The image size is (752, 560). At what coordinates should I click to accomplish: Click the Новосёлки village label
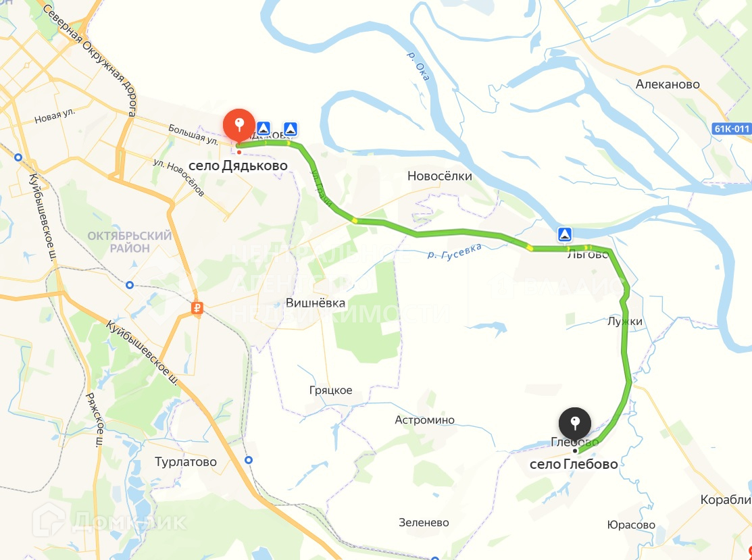coord(440,176)
